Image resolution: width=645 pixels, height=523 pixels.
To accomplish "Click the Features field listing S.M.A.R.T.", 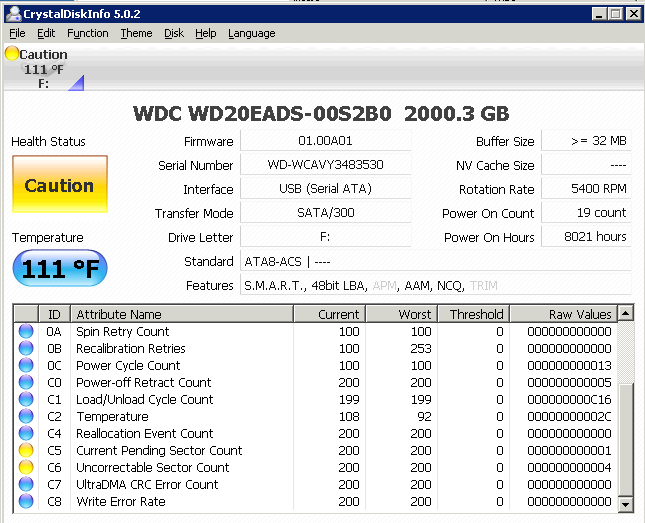I will click(436, 285).
